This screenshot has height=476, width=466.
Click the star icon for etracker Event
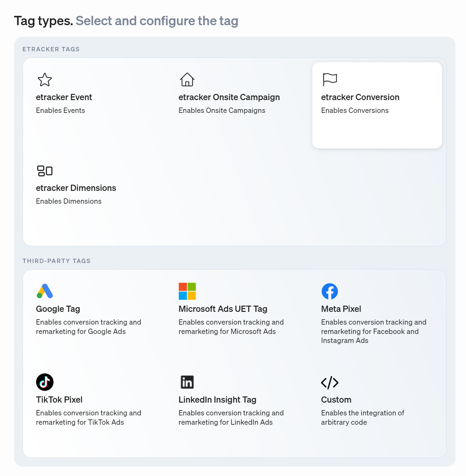pyautogui.click(x=45, y=80)
